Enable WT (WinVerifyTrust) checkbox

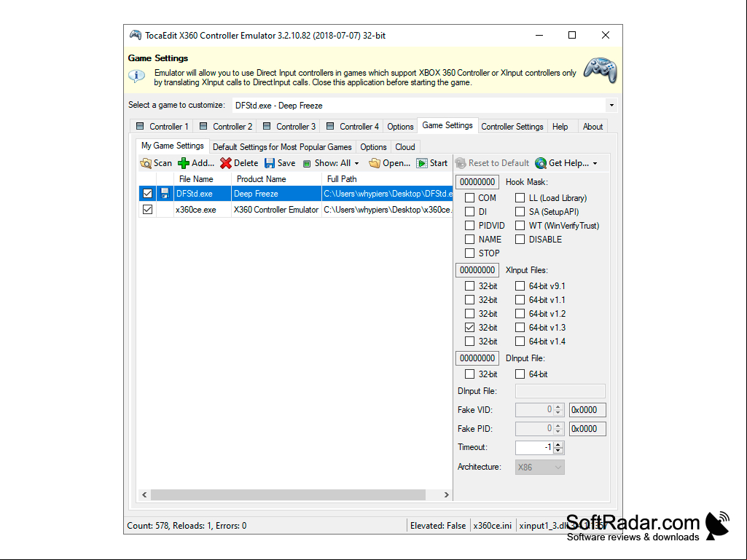point(520,225)
